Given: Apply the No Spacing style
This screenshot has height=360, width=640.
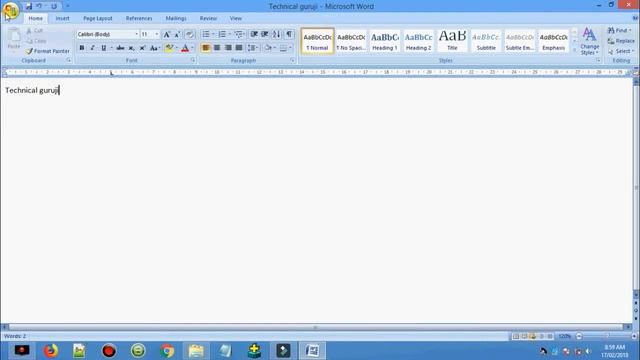Looking at the screenshot, I should (351, 41).
